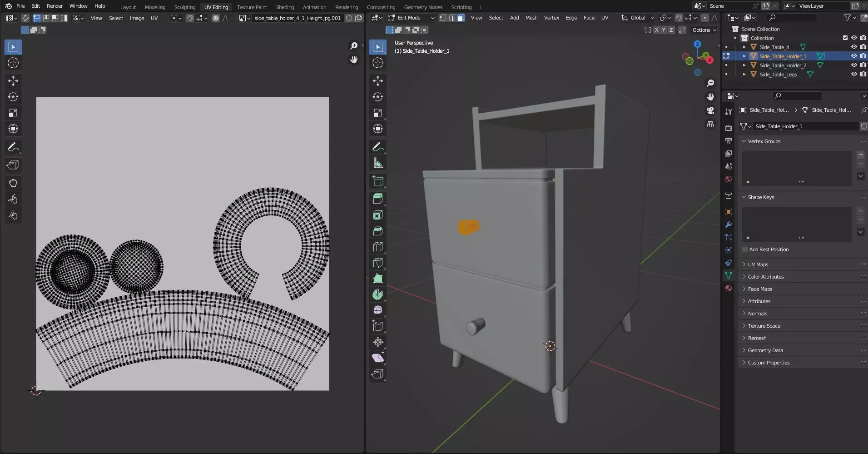868x454 pixels.
Task: Select the Loop Cut tool
Action: tap(378, 247)
